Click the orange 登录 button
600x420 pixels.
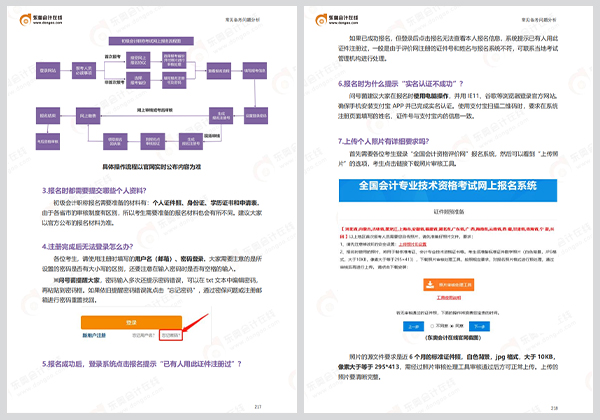[131, 322]
